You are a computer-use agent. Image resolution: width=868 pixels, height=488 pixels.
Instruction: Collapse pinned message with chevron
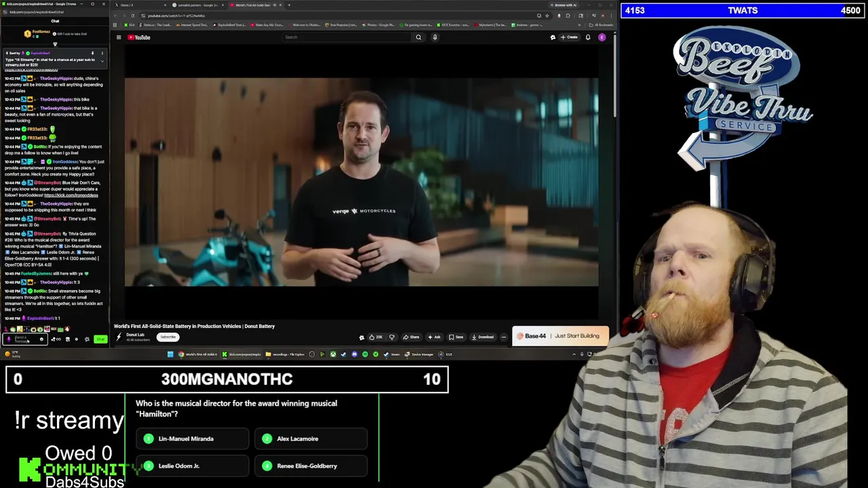click(x=102, y=61)
